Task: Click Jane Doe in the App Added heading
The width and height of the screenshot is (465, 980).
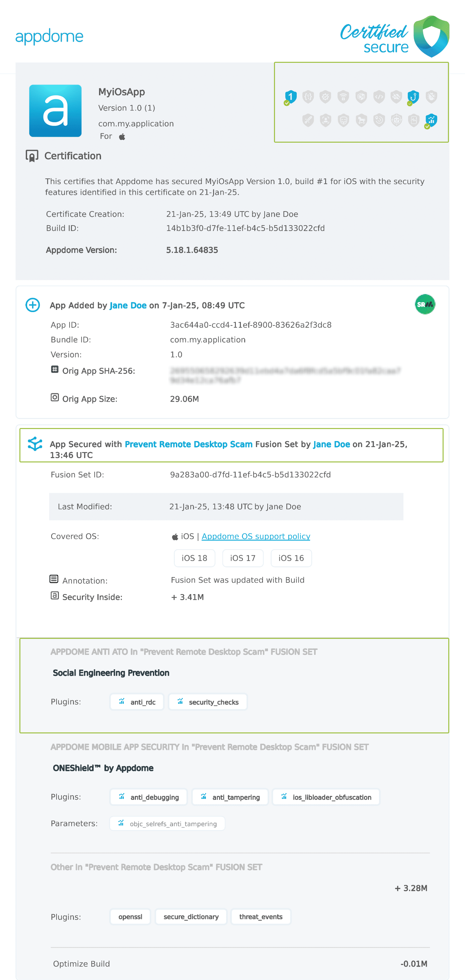Action: 128,305
